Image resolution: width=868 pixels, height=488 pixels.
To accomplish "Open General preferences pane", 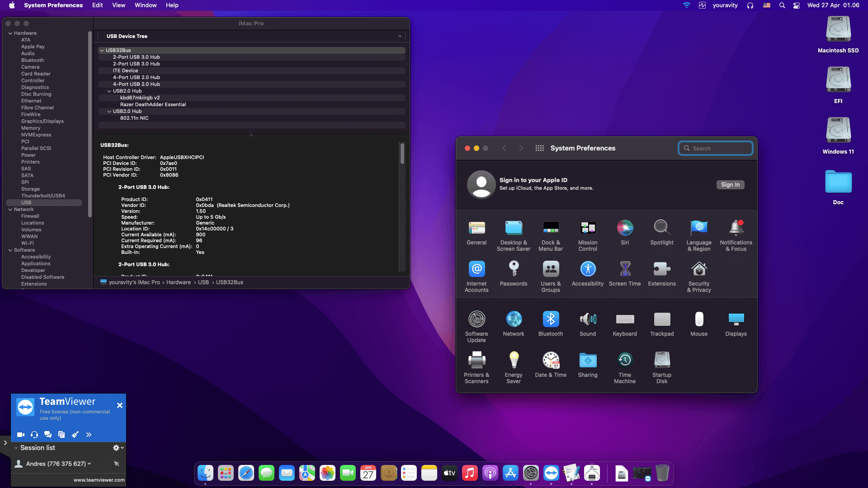I will (476, 233).
